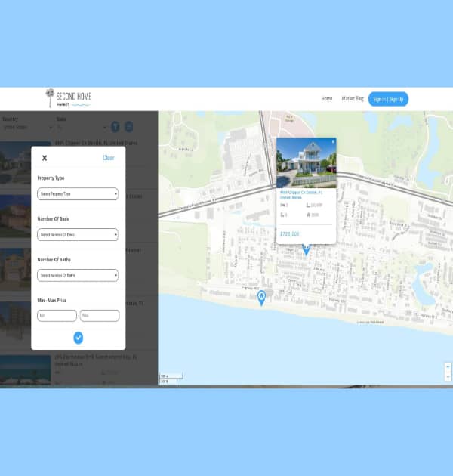Click the Number Of Beds label

[53, 219]
